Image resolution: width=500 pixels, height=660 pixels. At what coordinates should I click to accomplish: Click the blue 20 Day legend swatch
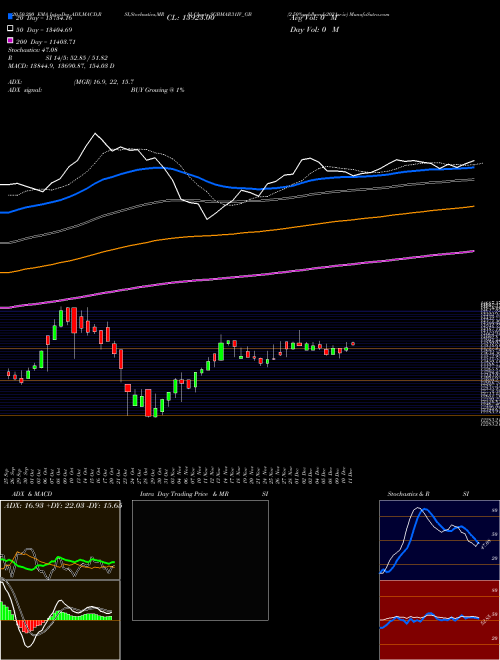click(10, 17)
